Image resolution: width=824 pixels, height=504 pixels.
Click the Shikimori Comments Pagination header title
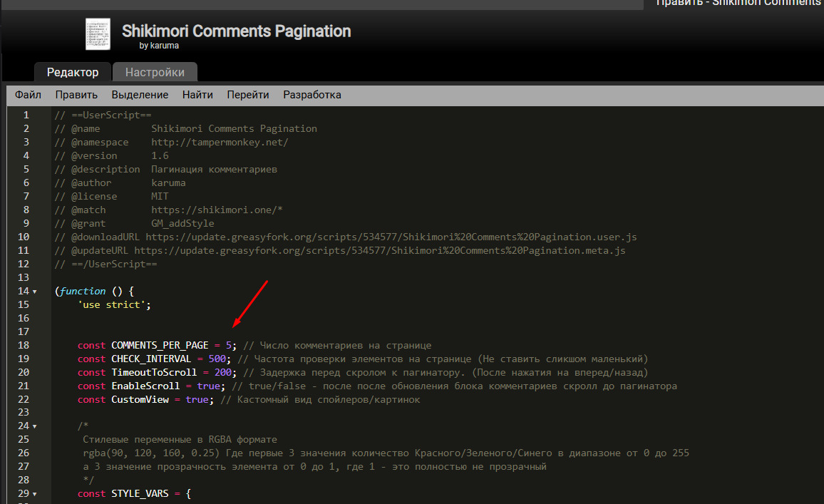236,31
